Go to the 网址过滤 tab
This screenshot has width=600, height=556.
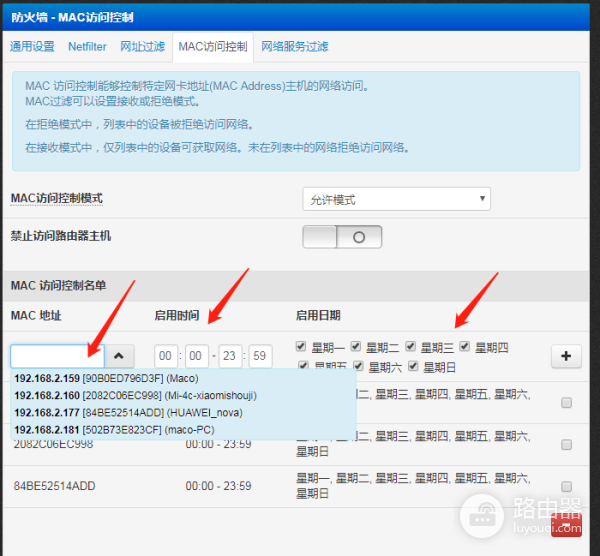click(x=141, y=47)
